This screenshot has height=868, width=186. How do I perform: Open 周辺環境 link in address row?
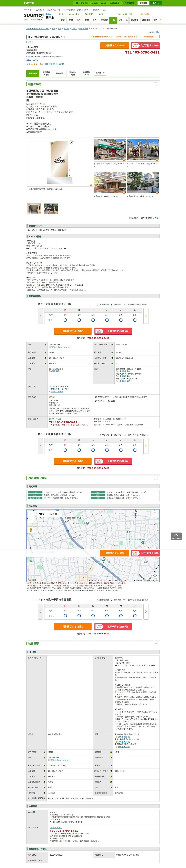pyautogui.click(x=55, y=371)
